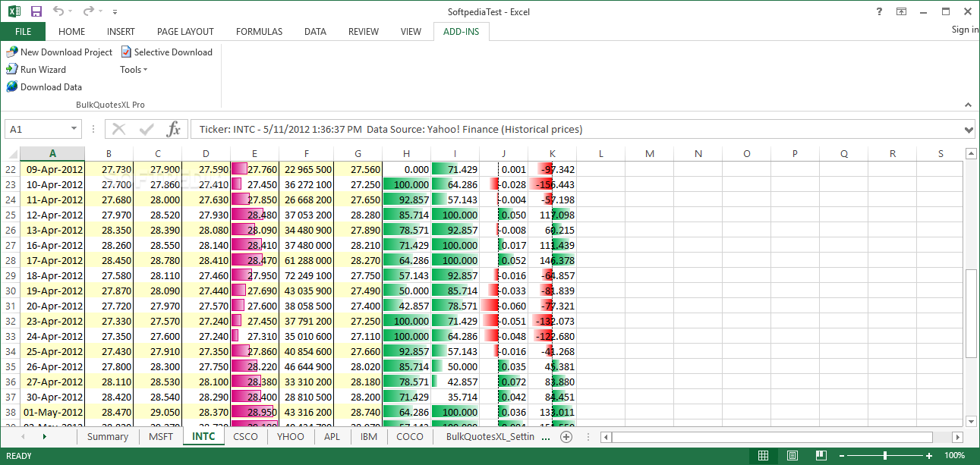Zoom out with the minus button
The image size is (980, 465).
[840, 456]
